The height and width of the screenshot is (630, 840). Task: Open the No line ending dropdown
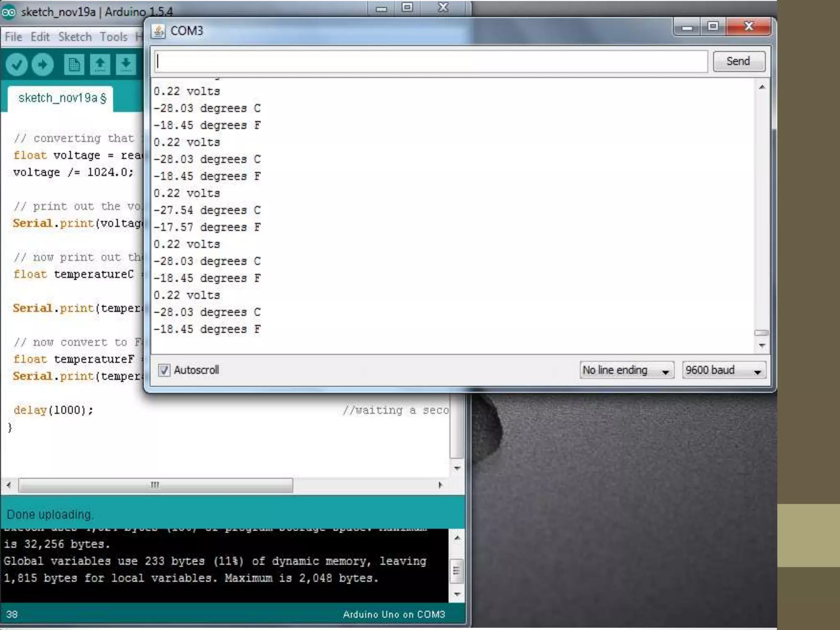[x=626, y=370]
